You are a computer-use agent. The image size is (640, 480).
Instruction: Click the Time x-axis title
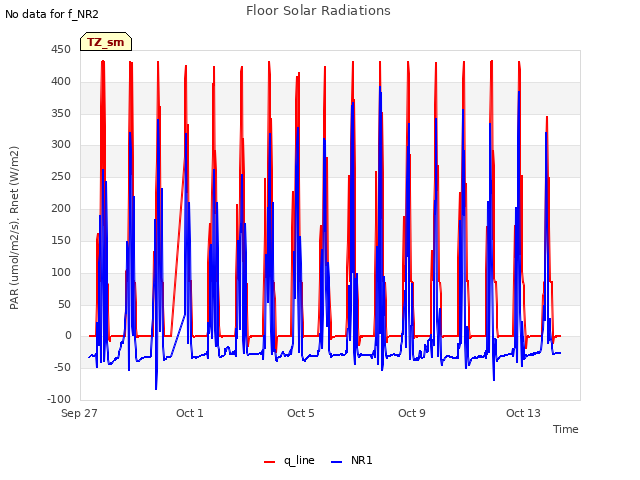[566, 429]
